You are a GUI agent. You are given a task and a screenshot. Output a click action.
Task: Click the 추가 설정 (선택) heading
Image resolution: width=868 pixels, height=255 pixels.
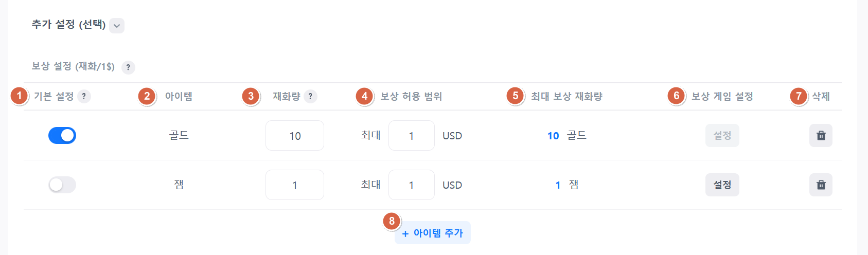68,25
